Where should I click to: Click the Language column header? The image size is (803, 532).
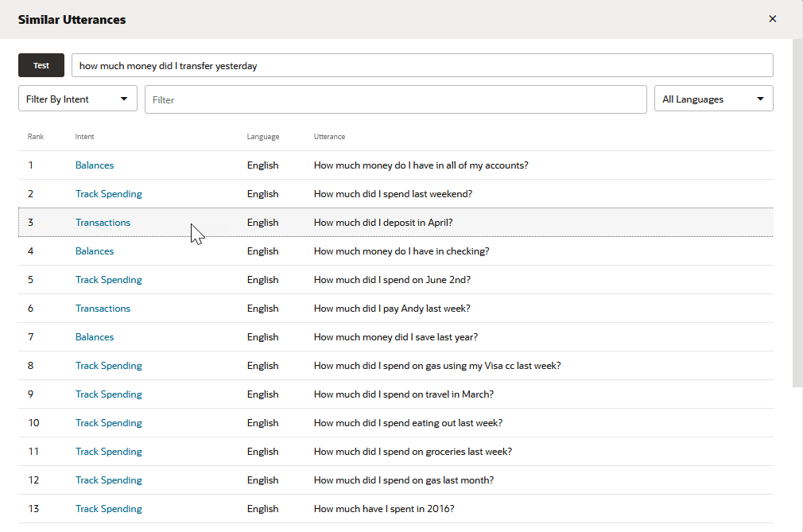click(262, 137)
